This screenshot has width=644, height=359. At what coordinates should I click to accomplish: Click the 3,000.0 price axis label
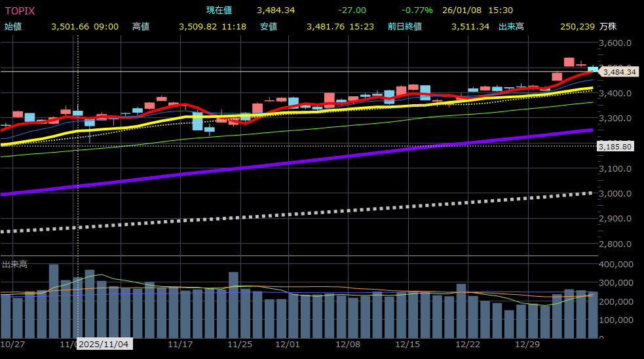point(615,194)
